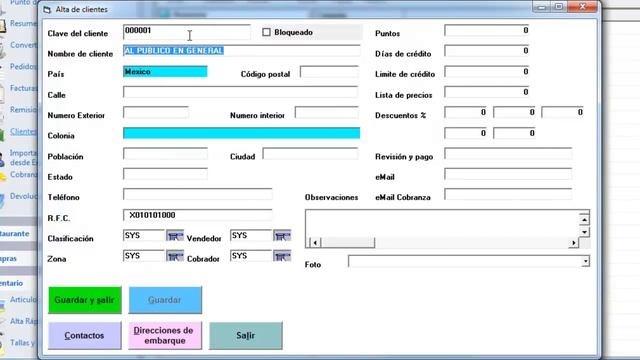Open the Cobrador lookup icon

282,256
